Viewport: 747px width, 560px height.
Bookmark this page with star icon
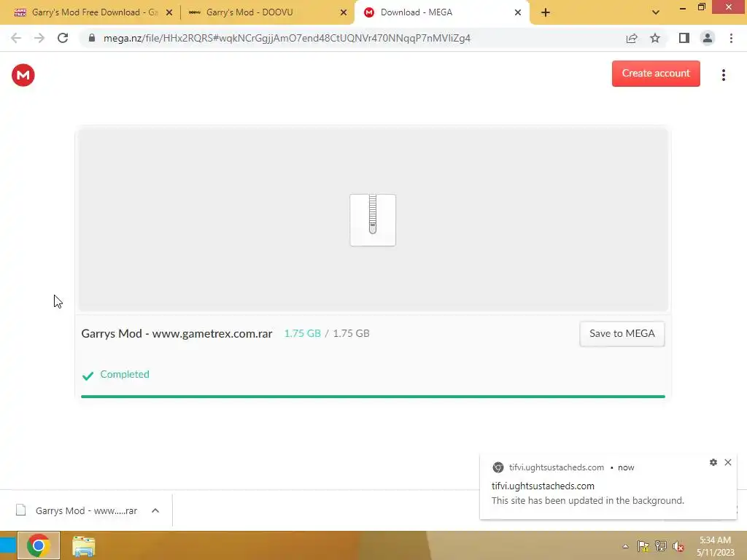pyautogui.click(x=655, y=38)
